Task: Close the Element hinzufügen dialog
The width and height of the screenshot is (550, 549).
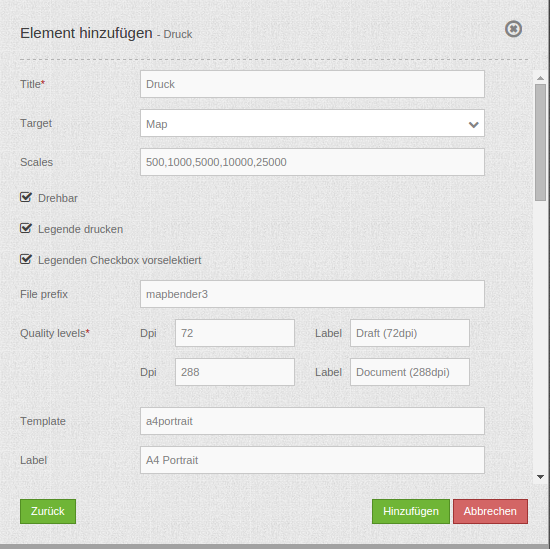Action: 513,29
